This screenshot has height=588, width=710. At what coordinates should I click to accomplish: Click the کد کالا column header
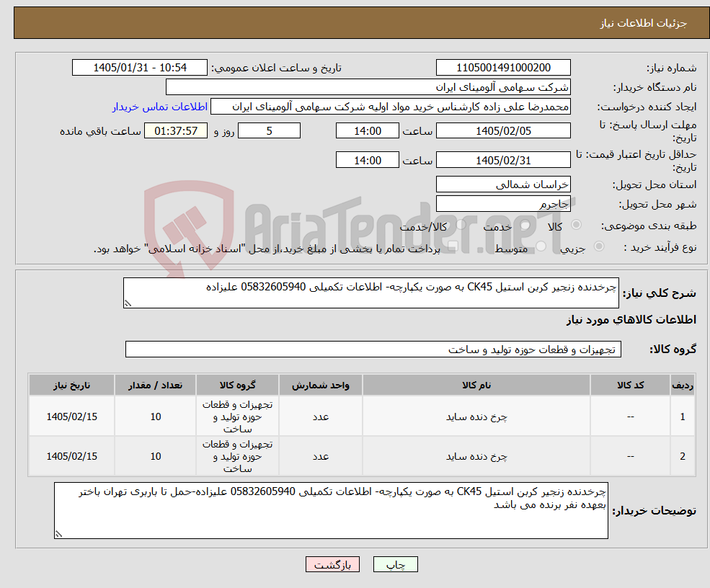(x=630, y=386)
